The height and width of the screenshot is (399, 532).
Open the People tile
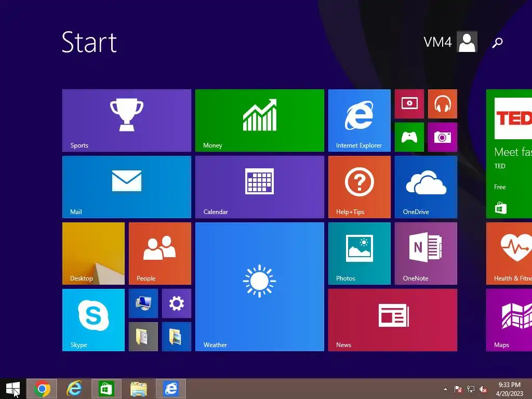pos(160,254)
